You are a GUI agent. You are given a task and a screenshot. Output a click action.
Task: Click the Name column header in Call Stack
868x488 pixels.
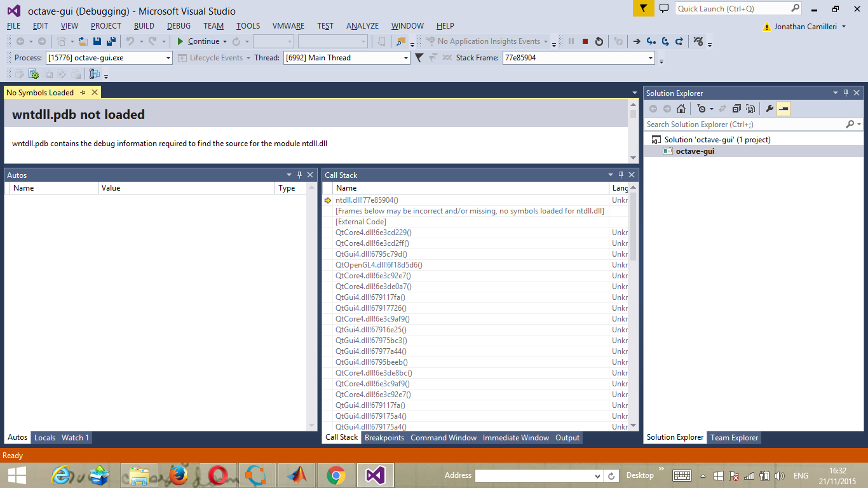[x=471, y=188]
